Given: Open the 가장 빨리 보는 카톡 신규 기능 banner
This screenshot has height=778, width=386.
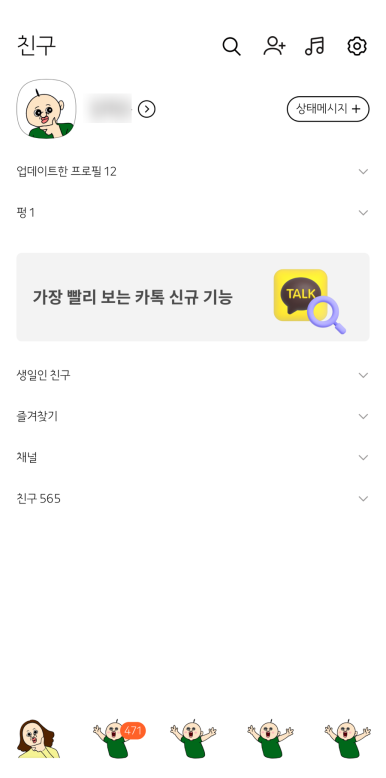Looking at the screenshot, I should [193, 297].
